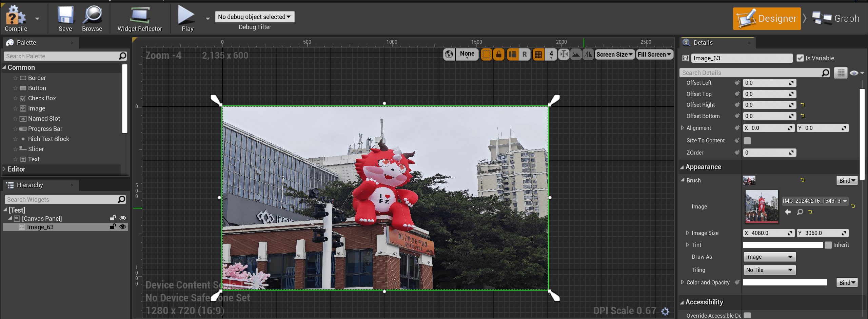Enable Size To Content checkbox

pos(747,140)
